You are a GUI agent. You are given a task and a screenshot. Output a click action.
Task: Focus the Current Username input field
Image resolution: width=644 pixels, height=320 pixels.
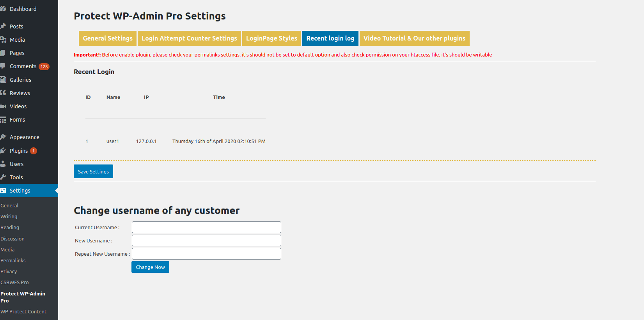(x=206, y=227)
